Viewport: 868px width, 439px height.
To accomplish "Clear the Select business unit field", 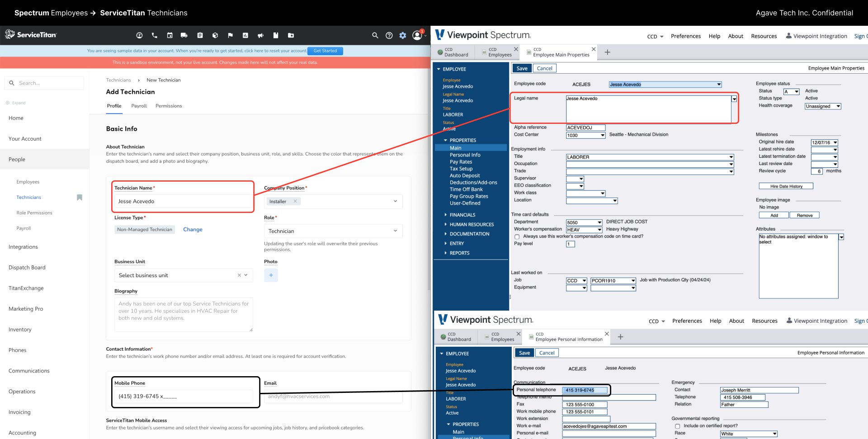I will tap(239, 275).
